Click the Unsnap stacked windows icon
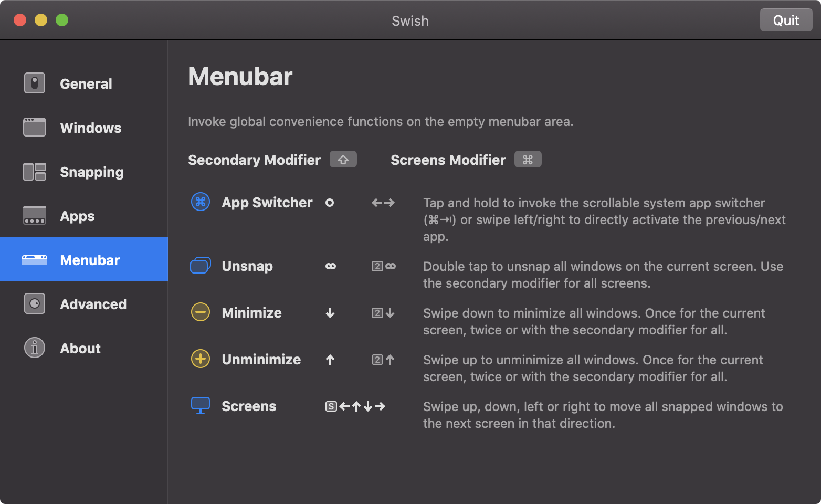The width and height of the screenshot is (821, 504). coord(201,266)
